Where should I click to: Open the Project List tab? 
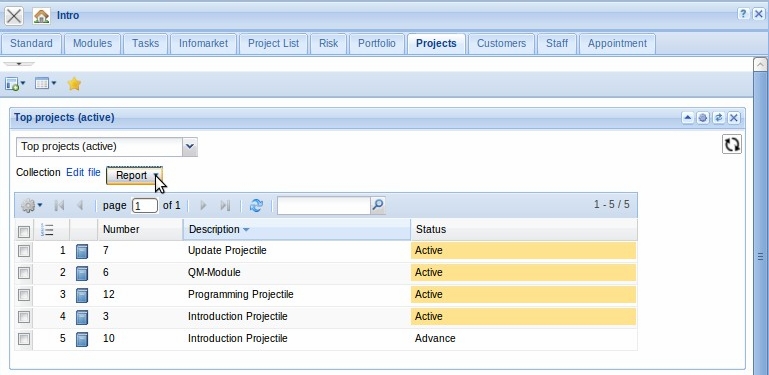pos(273,44)
